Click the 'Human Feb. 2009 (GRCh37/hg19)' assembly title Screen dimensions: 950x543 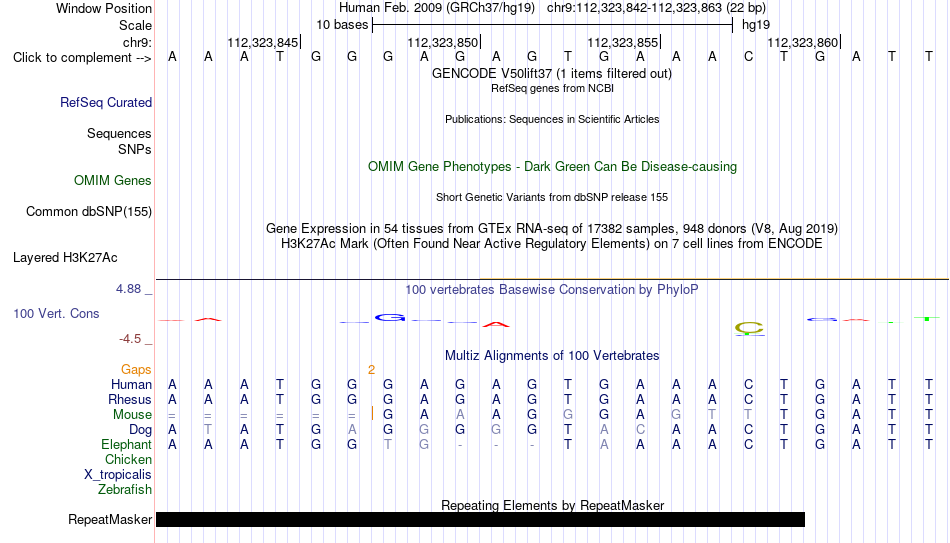tap(437, 8)
